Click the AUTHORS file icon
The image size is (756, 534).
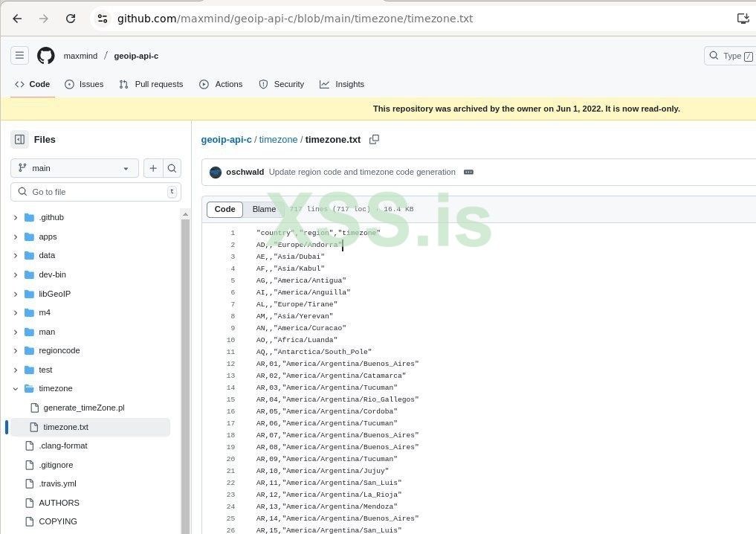(x=30, y=503)
